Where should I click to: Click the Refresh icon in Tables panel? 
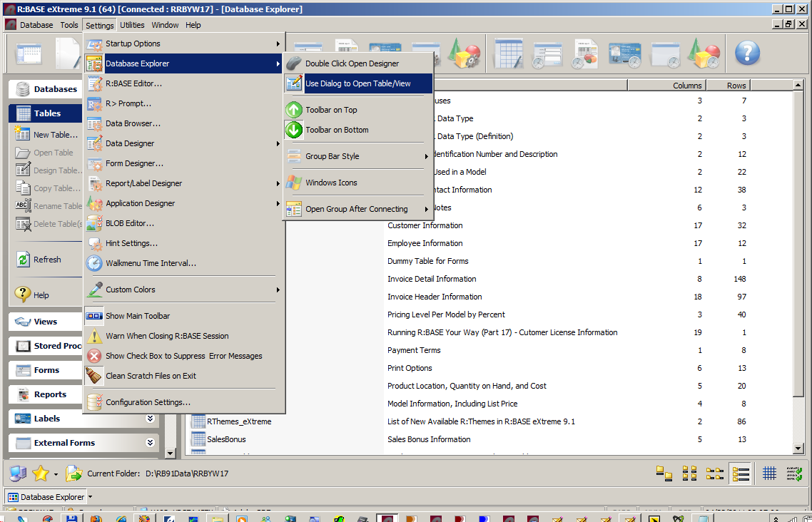23,260
